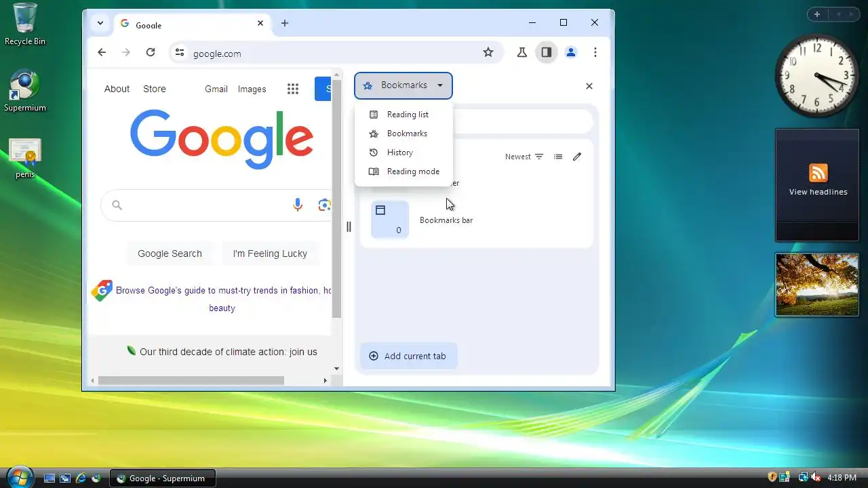Open Store link on Google page
The height and width of the screenshot is (488, 868).
(x=154, y=89)
